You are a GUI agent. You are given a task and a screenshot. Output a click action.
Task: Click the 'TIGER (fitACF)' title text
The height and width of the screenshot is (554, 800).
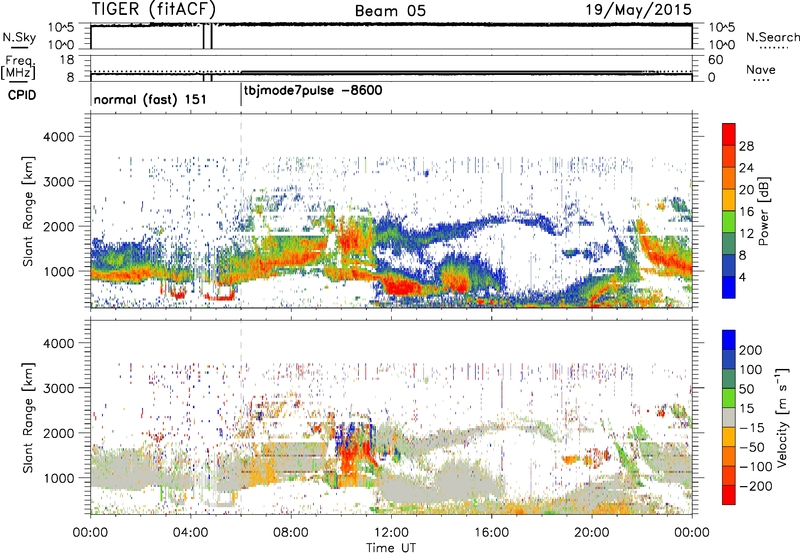point(154,9)
